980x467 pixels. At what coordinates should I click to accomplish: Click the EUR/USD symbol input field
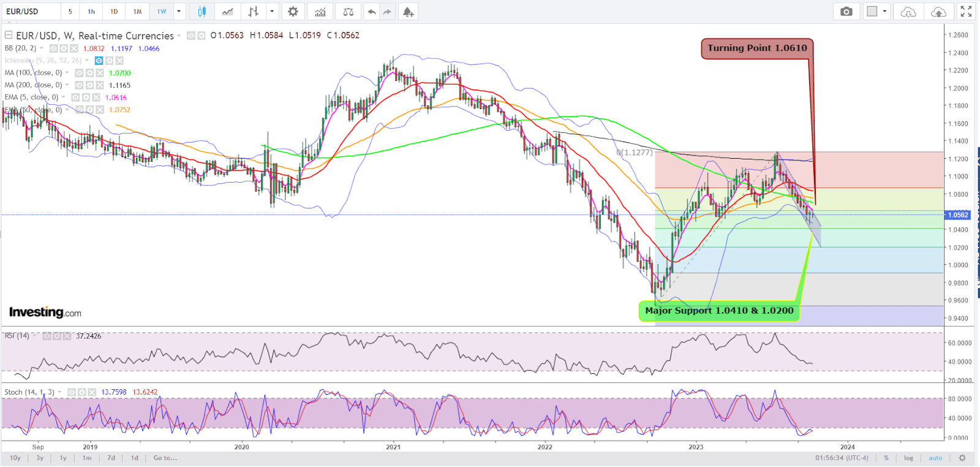[31, 12]
